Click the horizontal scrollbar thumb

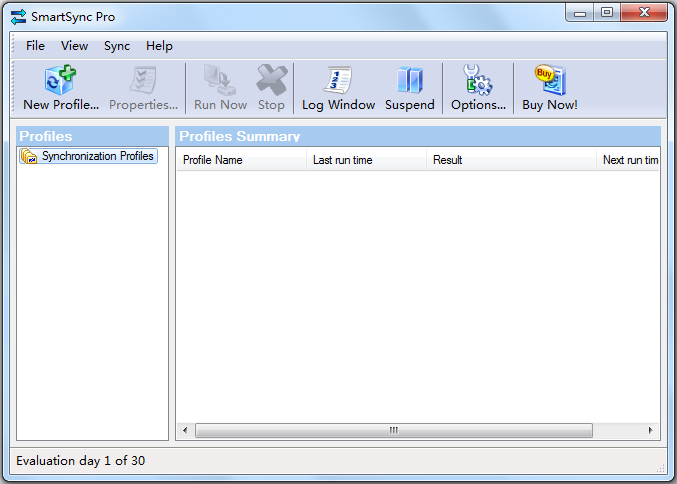pos(393,430)
